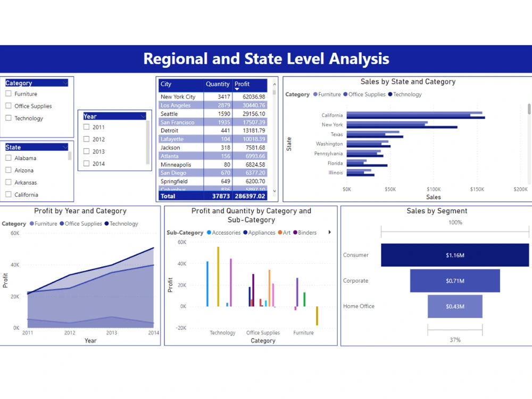The image size is (532, 399).
Task: Select the Art legend marker
Action: [x=279, y=232]
